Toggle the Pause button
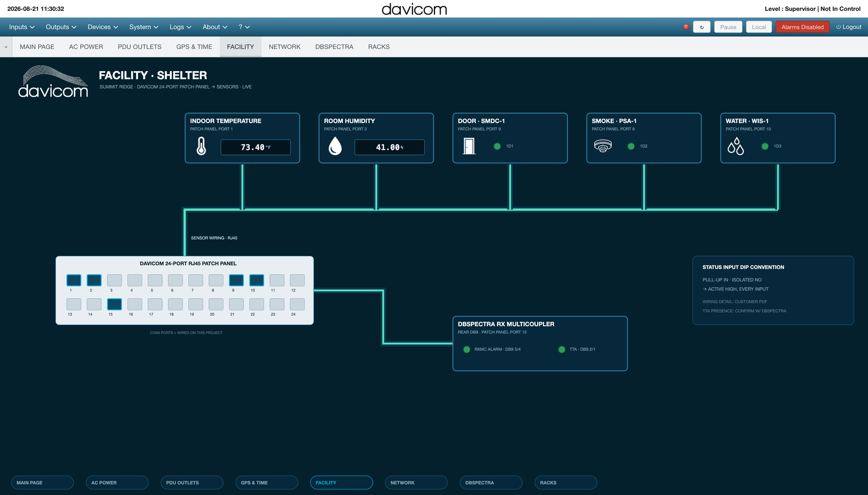This screenshot has width=868, height=495. point(728,27)
